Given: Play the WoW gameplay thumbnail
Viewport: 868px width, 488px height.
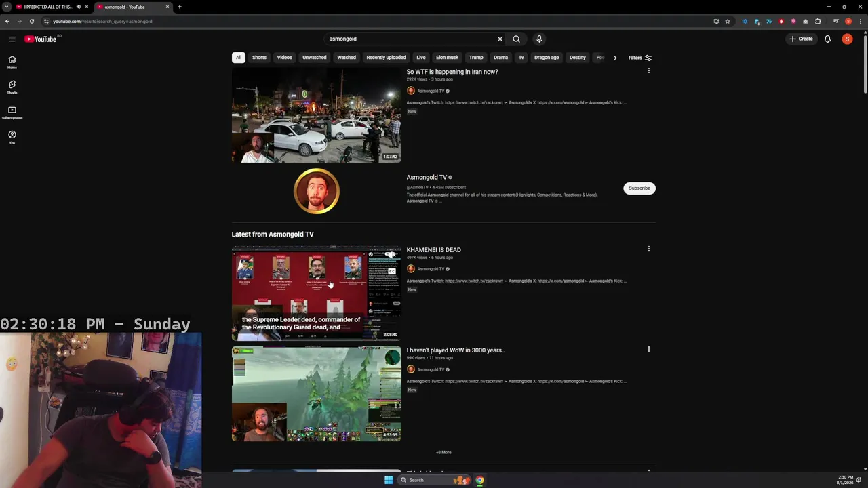Looking at the screenshot, I should 317,394.
